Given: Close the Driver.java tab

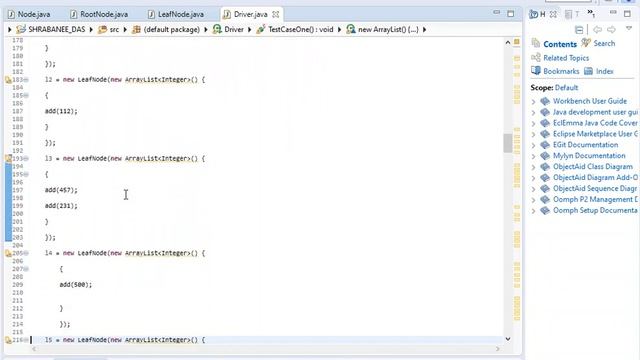Looking at the screenshot, I should point(276,14).
